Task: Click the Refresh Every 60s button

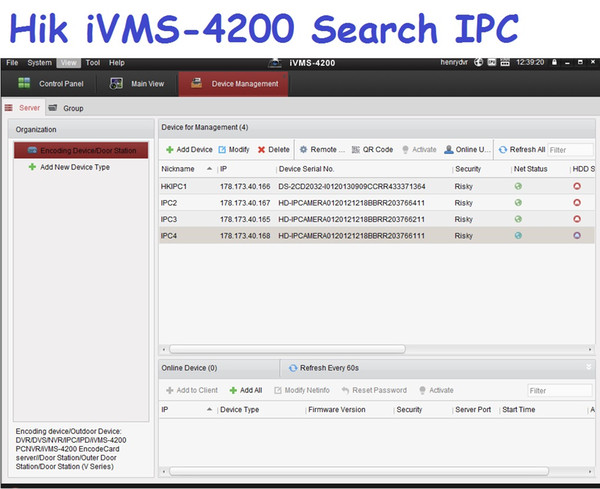Action: click(x=324, y=368)
